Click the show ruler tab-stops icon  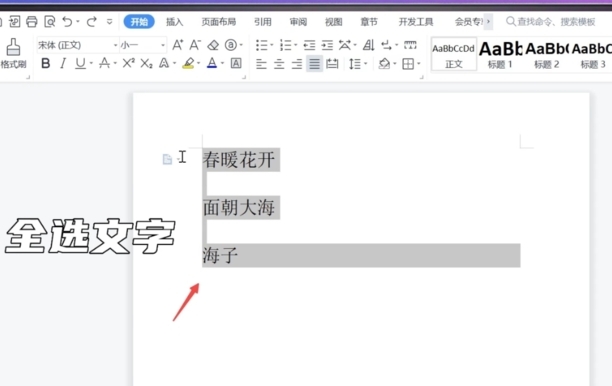(x=410, y=45)
